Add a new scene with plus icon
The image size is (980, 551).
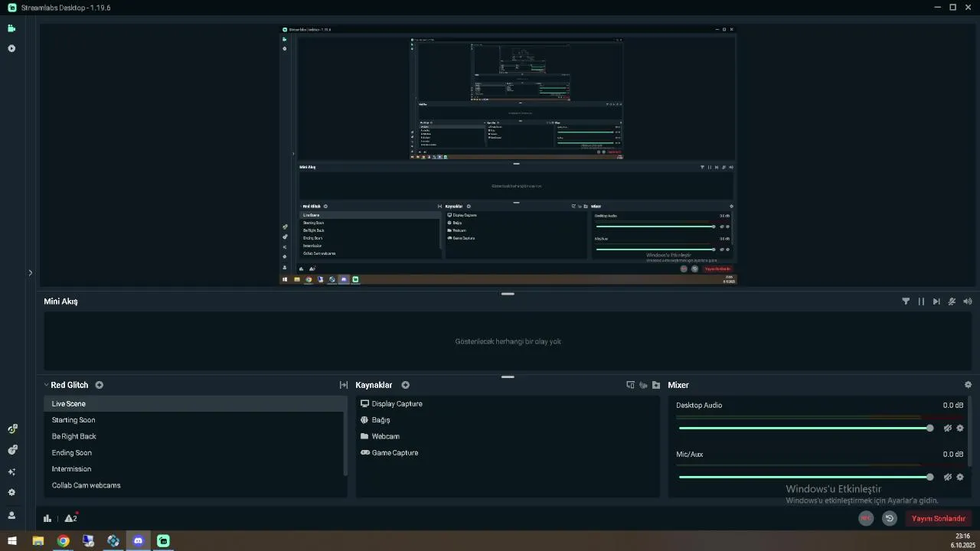[x=99, y=385]
